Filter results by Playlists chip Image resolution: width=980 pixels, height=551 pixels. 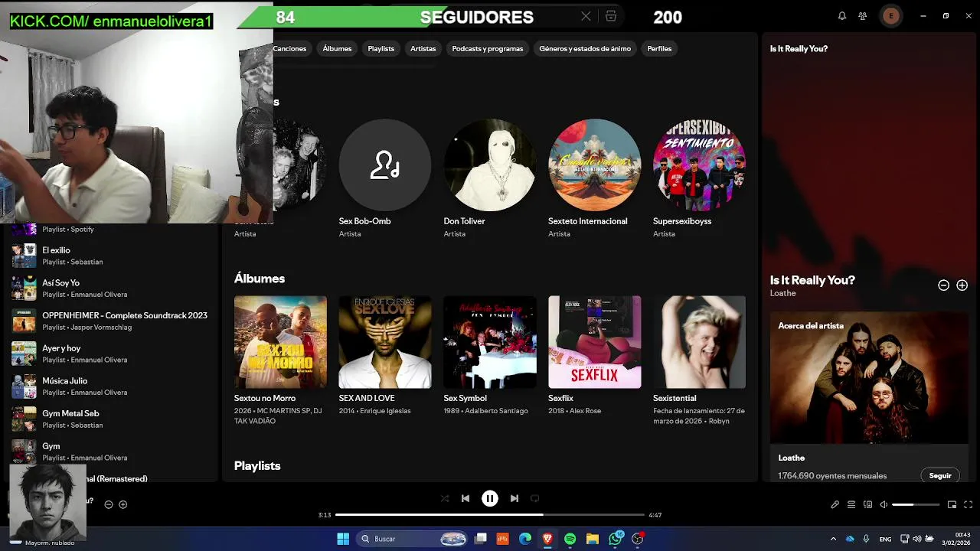point(381,48)
